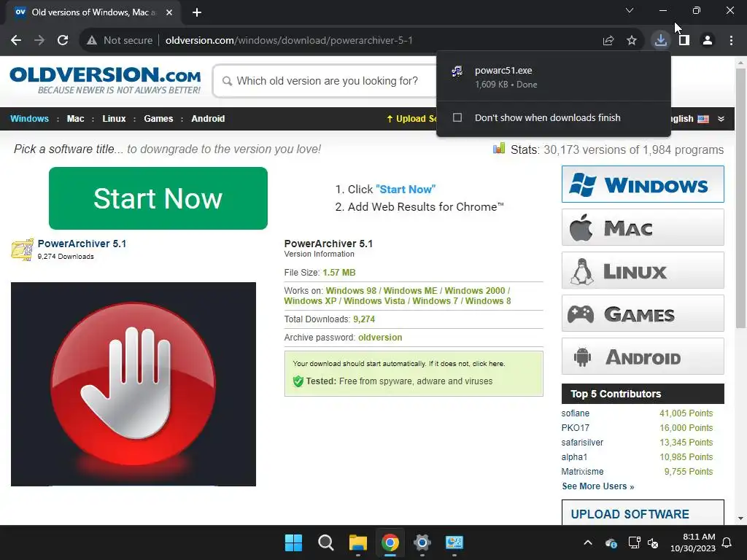Check Don't show when downloads finish
747x560 pixels.
pyautogui.click(x=457, y=117)
